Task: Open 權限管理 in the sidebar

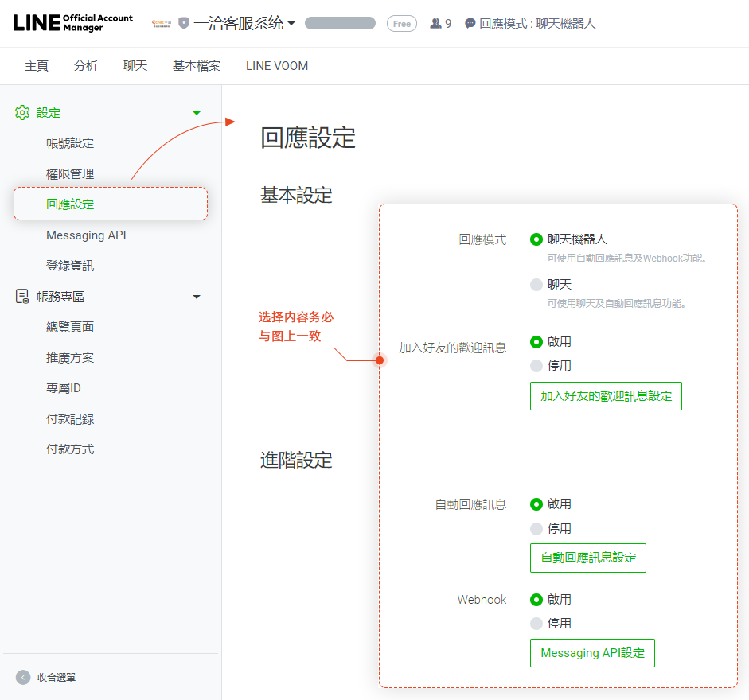Action: tap(70, 173)
